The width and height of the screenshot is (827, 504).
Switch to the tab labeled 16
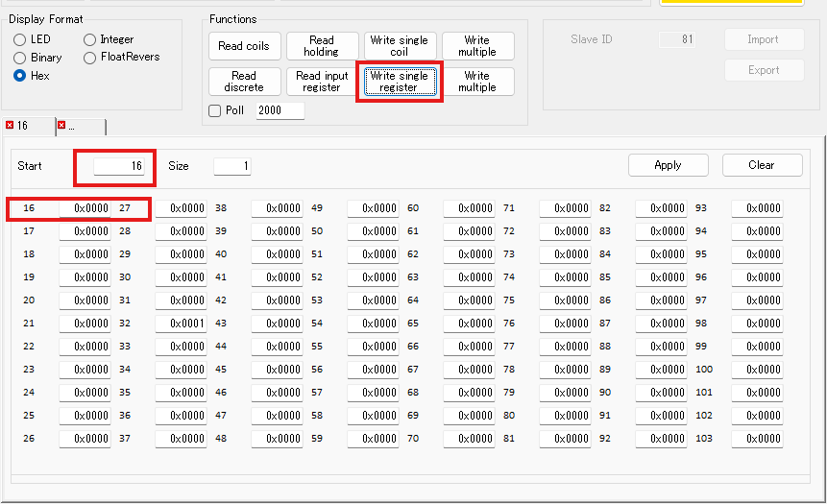[29, 126]
